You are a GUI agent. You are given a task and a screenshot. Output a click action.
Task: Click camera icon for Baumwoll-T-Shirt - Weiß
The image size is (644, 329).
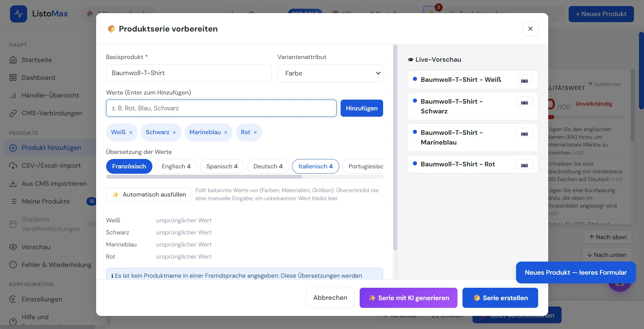524,80
